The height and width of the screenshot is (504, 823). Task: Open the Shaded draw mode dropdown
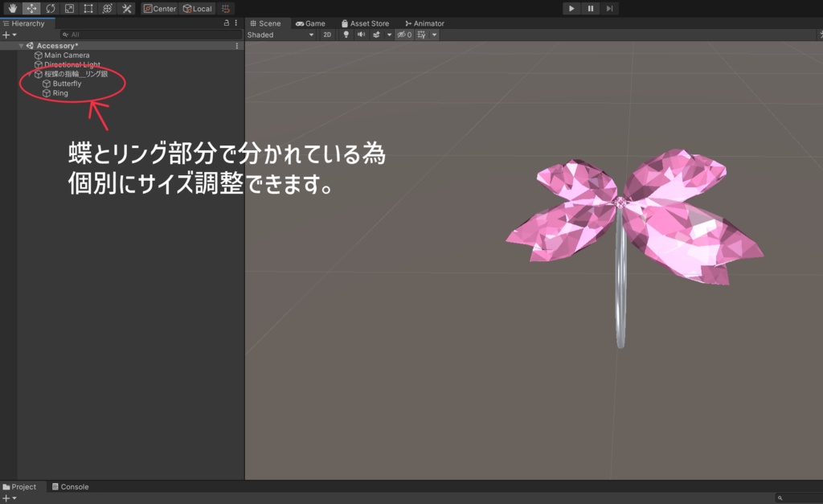click(x=279, y=35)
